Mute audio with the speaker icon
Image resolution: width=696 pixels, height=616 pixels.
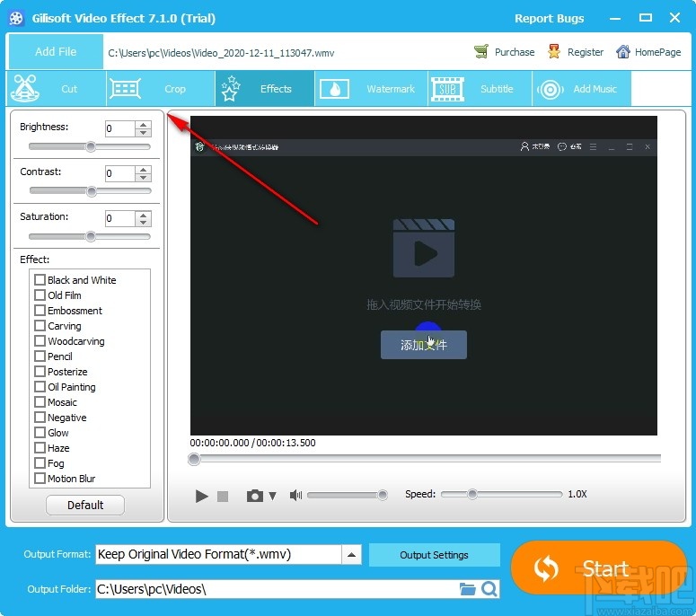click(x=295, y=496)
